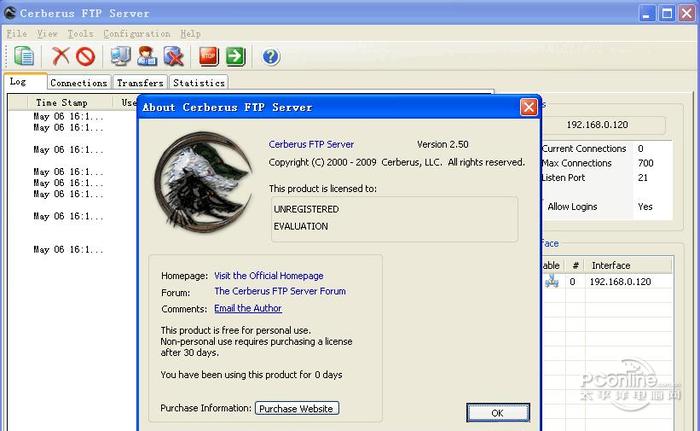Screen dimensions: 700x431
Task: Click the Allow Logins value Yes
Action: (645, 207)
